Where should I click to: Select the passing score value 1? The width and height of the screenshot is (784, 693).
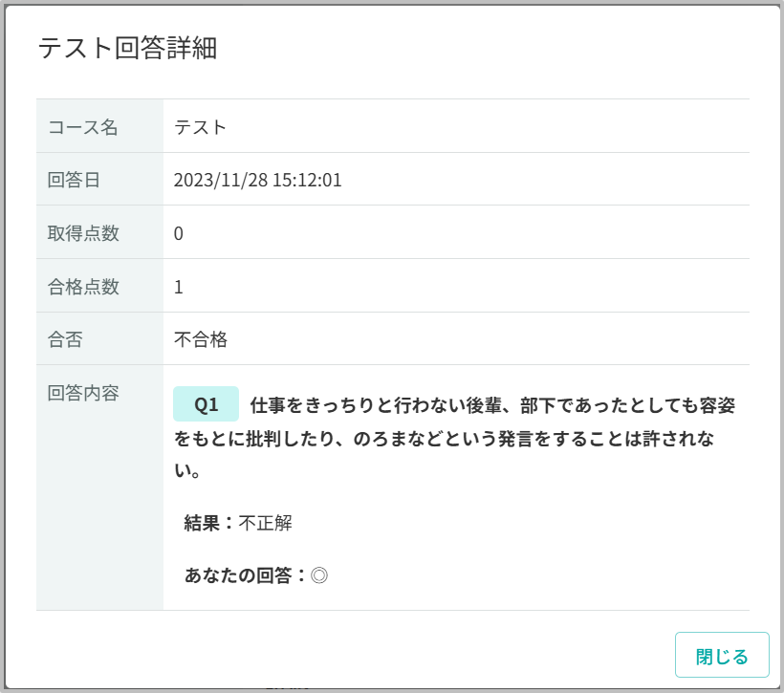[179, 287]
